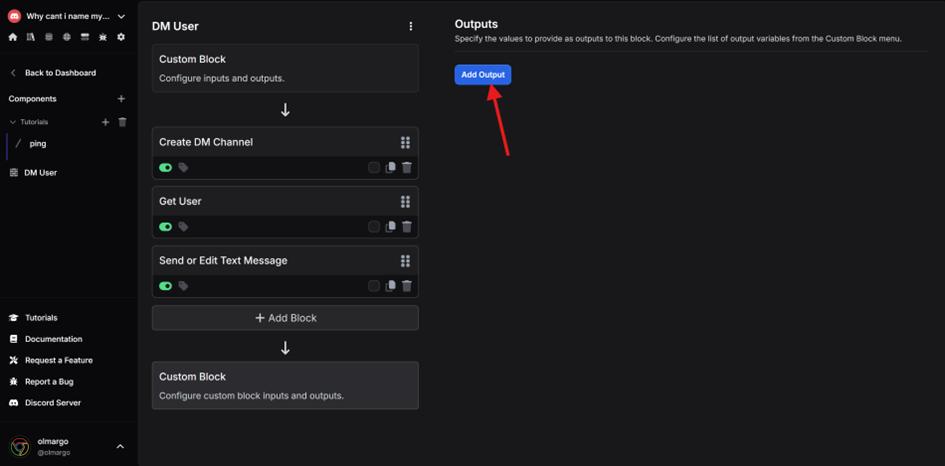
Task: Click the Add Block button
Action: point(285,318)
